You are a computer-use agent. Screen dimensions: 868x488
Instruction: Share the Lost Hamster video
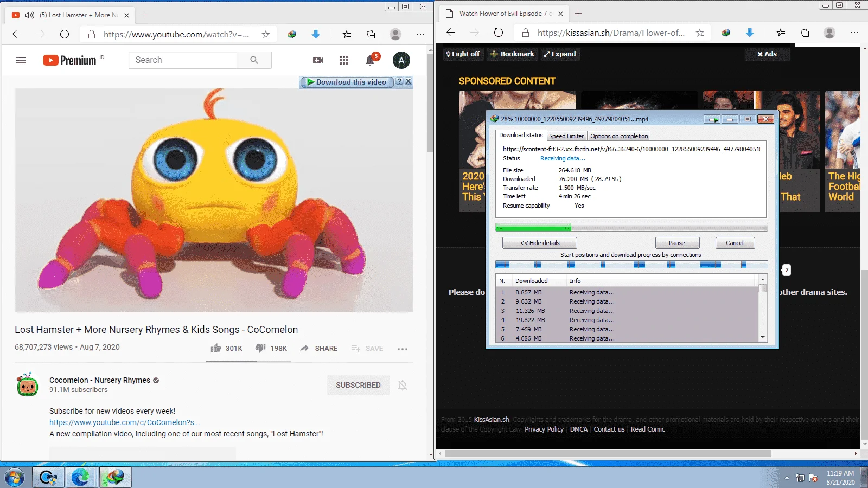click(318, 348)
